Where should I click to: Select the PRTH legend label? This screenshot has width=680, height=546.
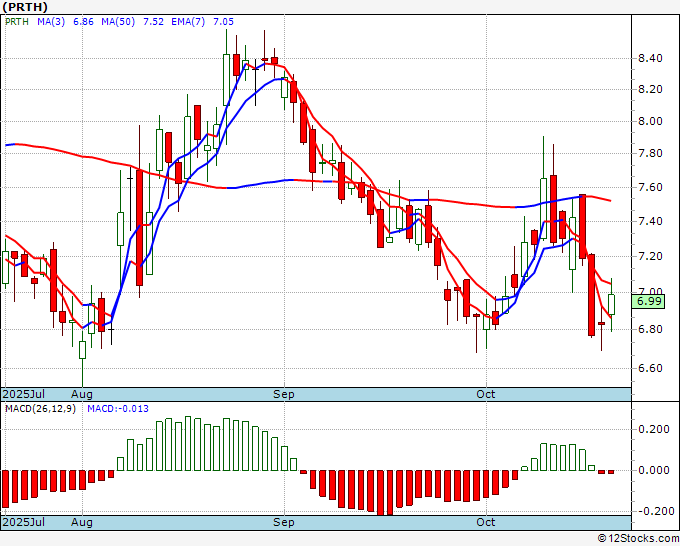coord(17,22)
